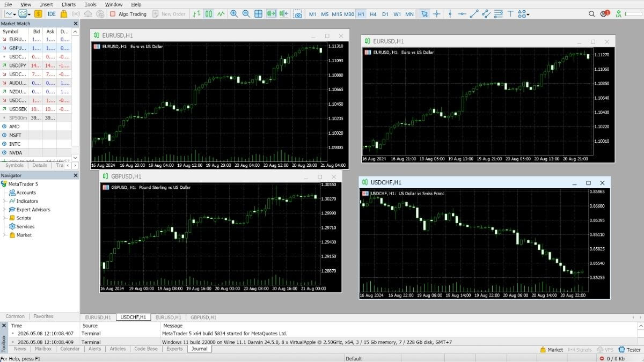Open the Calendar tab in Toolbox

tap(70, 349)
